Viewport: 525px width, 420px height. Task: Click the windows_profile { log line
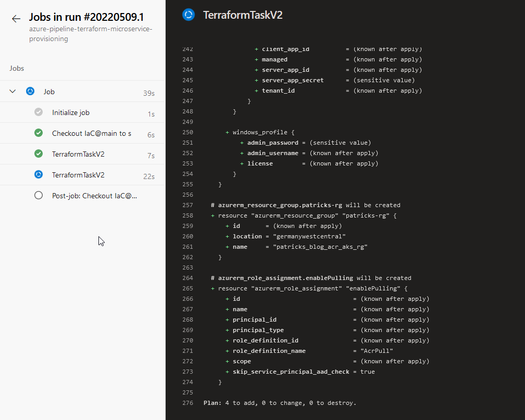click(x=260, y=132)
